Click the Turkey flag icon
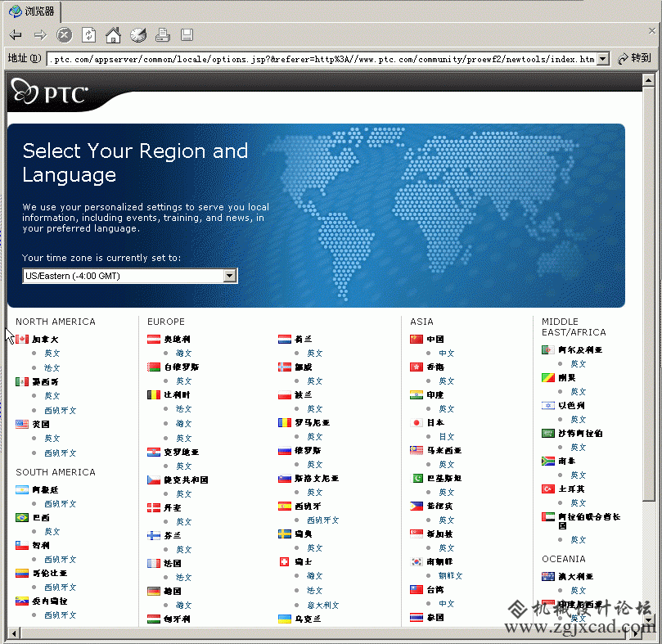The height and width of the screenshot is (644, 662). click(548, 489)
